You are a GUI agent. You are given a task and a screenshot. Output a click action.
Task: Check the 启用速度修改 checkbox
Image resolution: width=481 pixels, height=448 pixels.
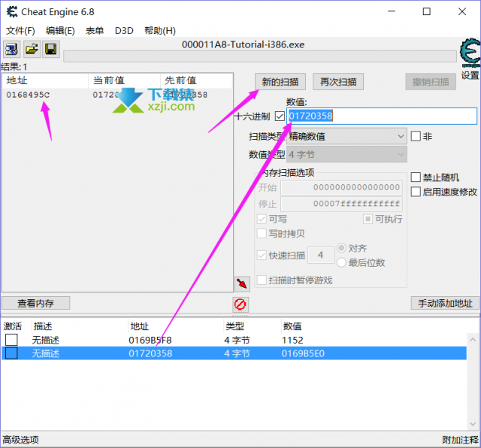tap(416, 192)
